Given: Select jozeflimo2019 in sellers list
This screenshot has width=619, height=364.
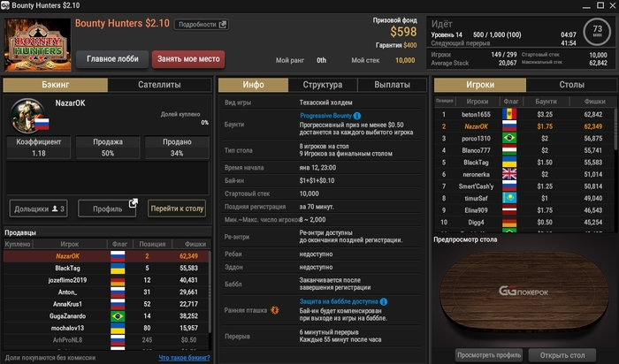Looking at the screenshot, I should click(x=106, y=280).
